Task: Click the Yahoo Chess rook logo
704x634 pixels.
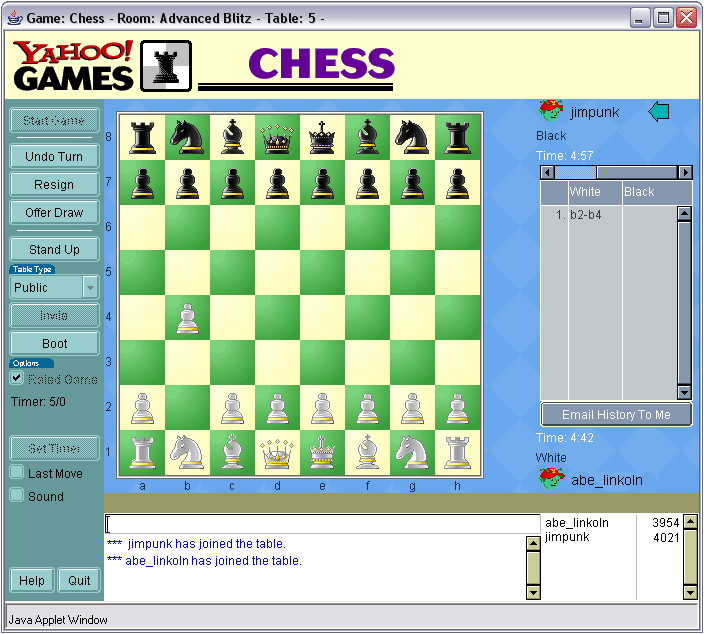Action: coord(166,66)
